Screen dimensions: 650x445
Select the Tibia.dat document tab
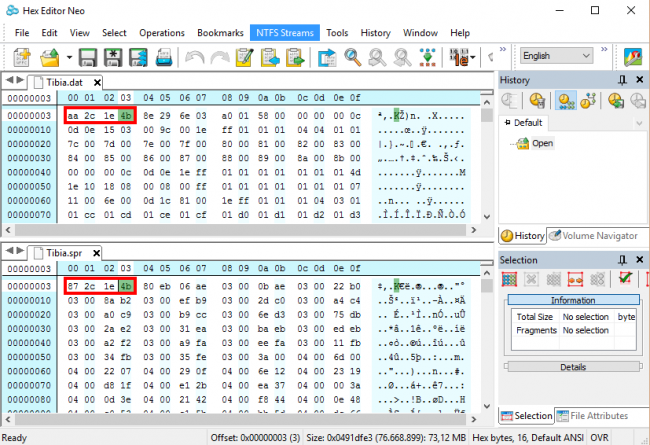point(64,83)
